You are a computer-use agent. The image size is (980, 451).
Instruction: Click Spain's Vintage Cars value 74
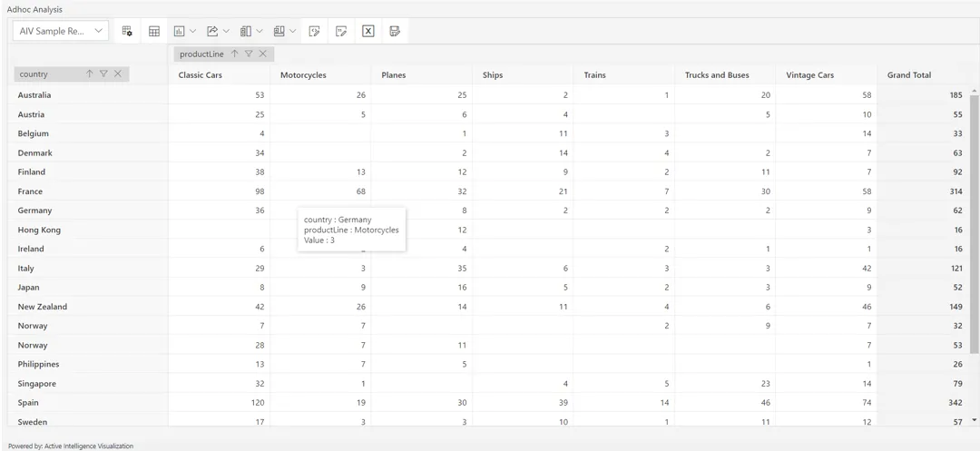(867, 402)
